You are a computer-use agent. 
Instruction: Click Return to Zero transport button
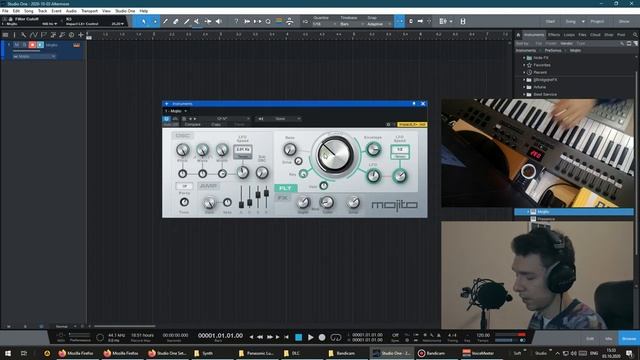[287, 337]
